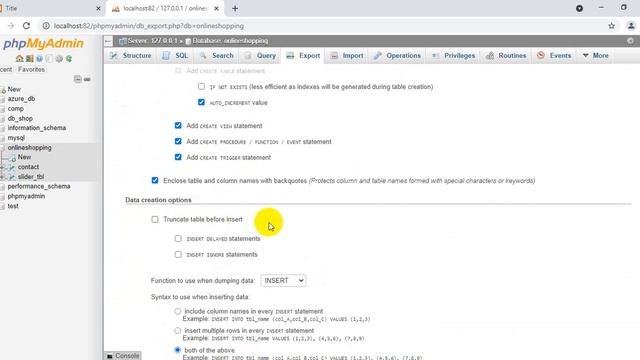Open the Search tab
The width and height of the screenshot is (640, 360).
(x=217, y=56)
